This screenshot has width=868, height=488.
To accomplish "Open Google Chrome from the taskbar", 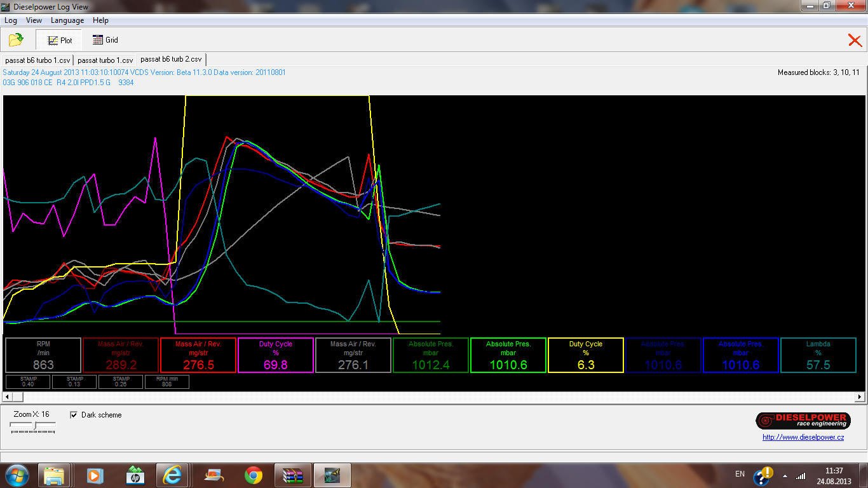I will (254, 475).
